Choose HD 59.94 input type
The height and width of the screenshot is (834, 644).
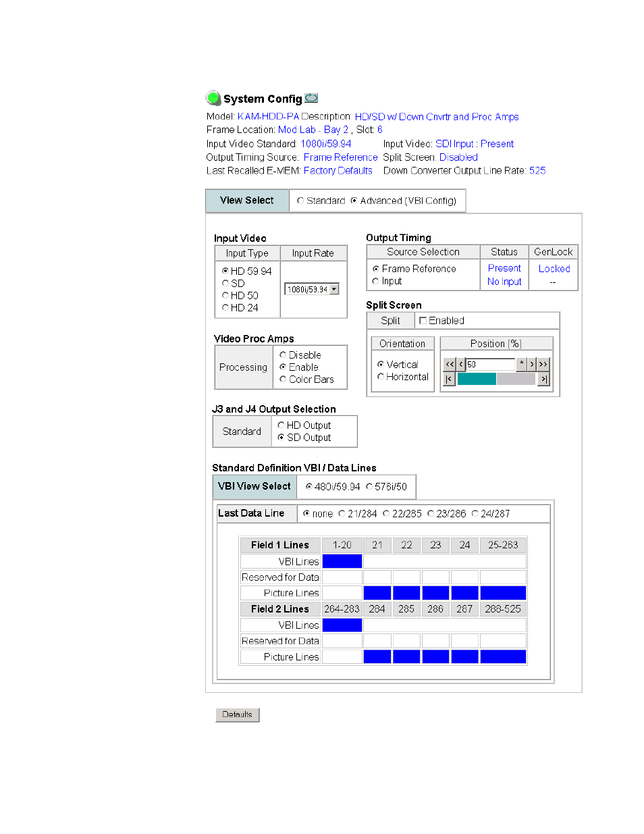(225, 271)
